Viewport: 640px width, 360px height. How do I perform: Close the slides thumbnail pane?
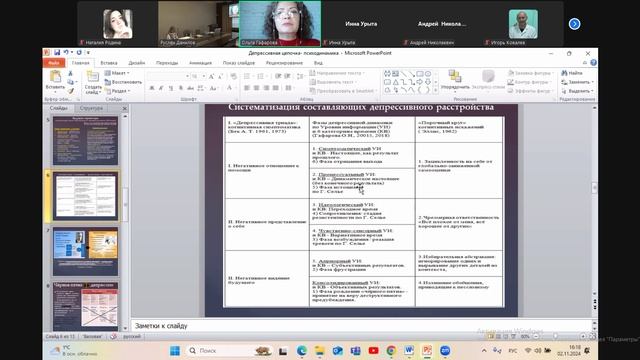(x=124, y=108)
